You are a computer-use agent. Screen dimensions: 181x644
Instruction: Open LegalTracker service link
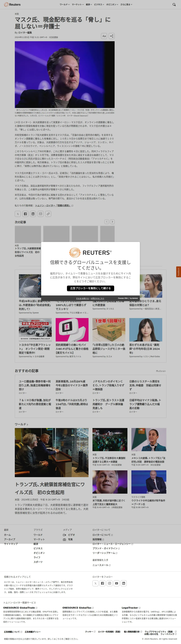click(131, 608)
